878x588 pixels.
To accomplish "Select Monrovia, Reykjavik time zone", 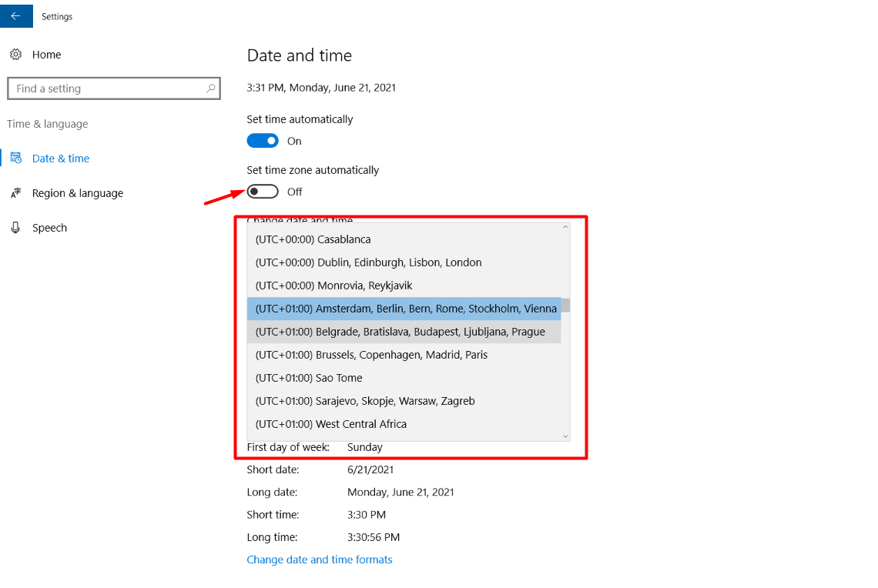I will click(404, 286).
